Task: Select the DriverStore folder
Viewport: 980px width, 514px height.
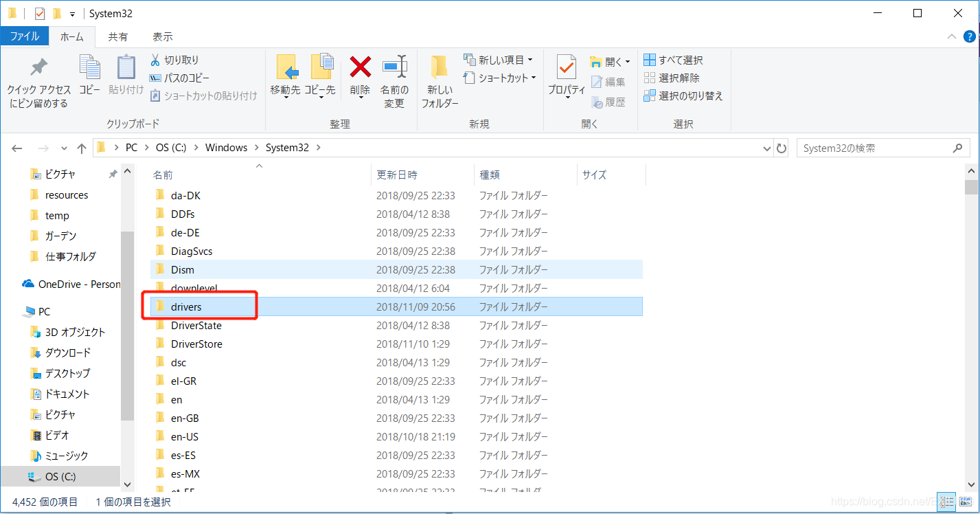Action: click(x=396, y=344)
